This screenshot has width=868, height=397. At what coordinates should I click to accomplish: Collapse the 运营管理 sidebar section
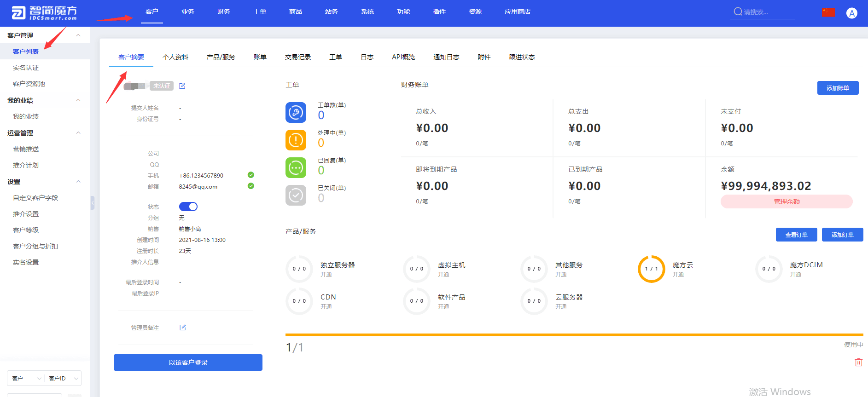pyautogui.click(x=78, y=133)
